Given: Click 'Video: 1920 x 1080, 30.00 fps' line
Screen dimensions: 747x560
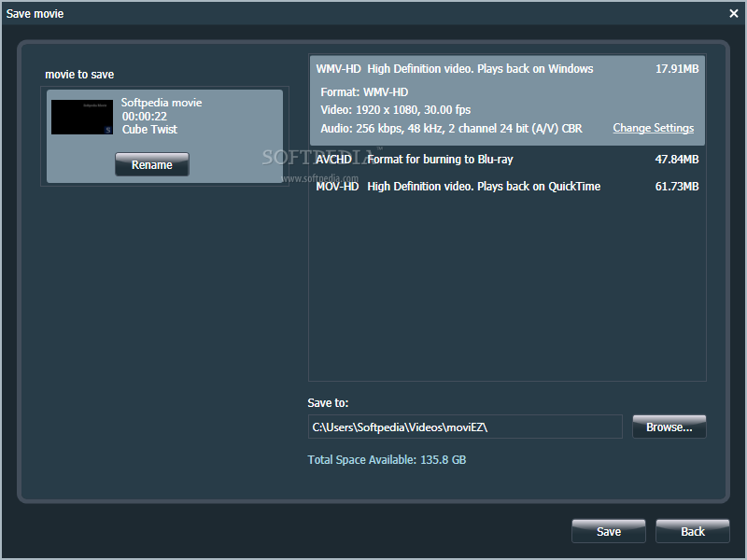Looking at the screenshot, I should (x=395, y=110).
